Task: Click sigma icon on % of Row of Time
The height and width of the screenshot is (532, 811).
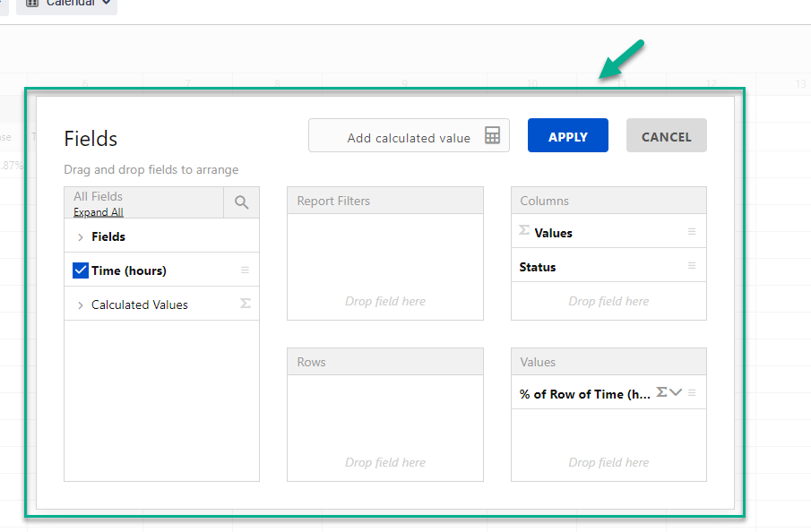Action: click(661, 392)
